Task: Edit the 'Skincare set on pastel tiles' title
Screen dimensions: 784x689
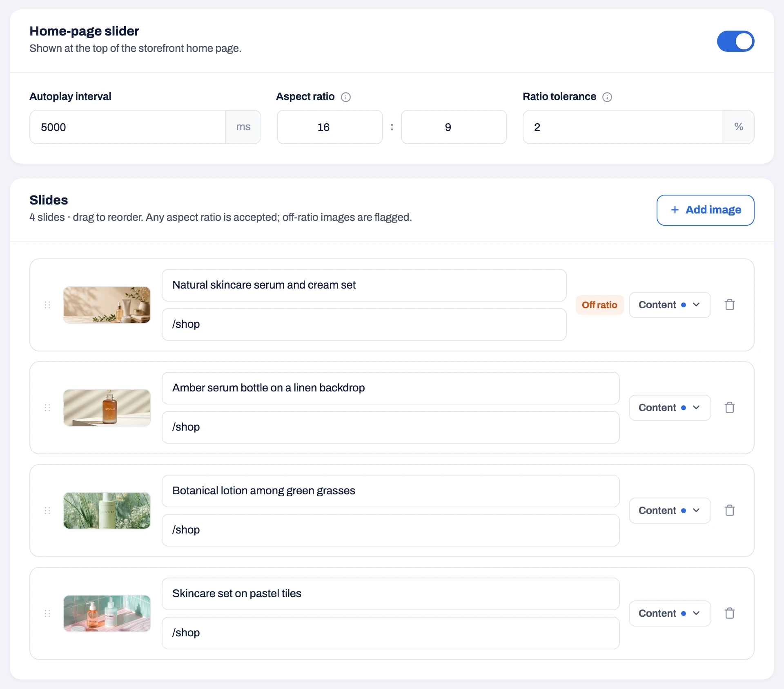Action: point(390,594)
